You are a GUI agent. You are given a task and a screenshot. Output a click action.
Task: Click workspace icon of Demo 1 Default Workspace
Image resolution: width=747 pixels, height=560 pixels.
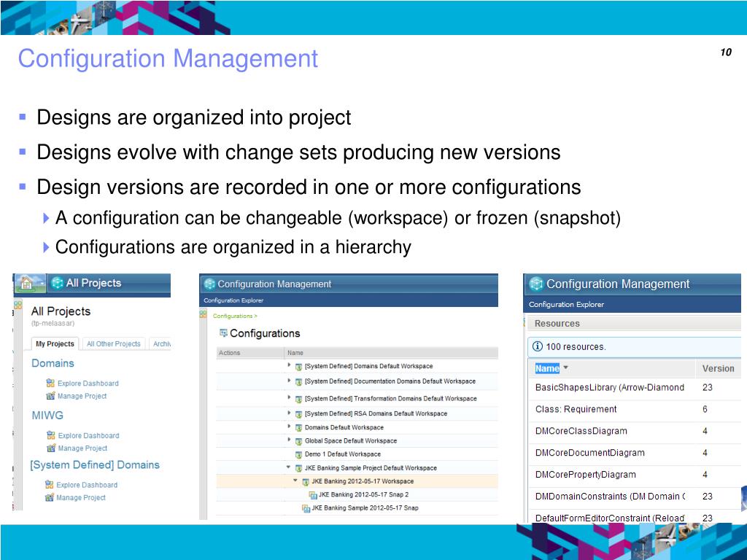(x=298, y=455)
